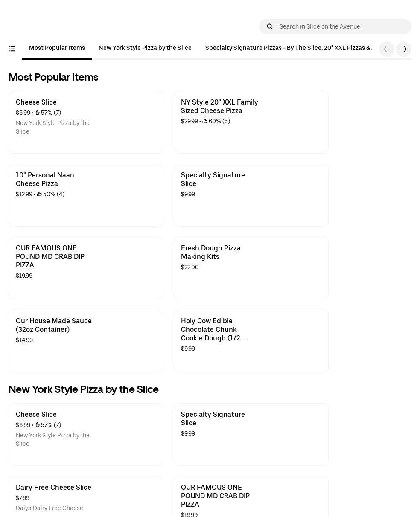Click thumbs-up rating on Personal Naan Pizza
The width and height of the screenshot is (420, 517).
[39, 195]
